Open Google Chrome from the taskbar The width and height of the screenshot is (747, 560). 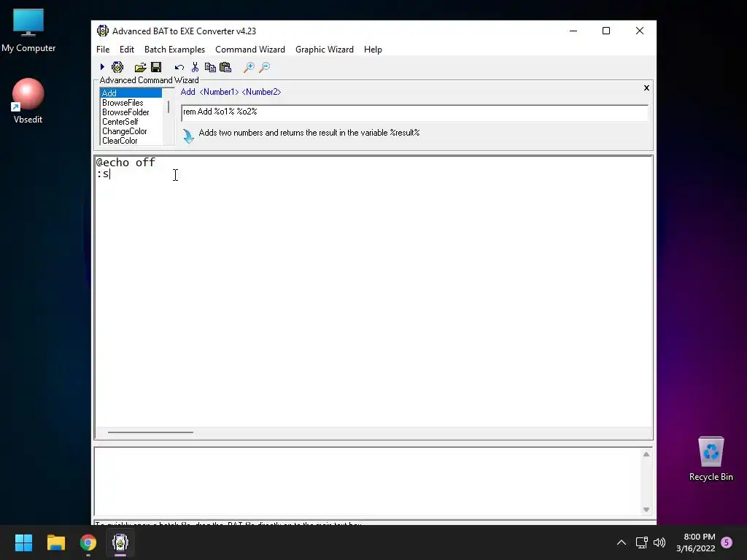tap(88, 542)
